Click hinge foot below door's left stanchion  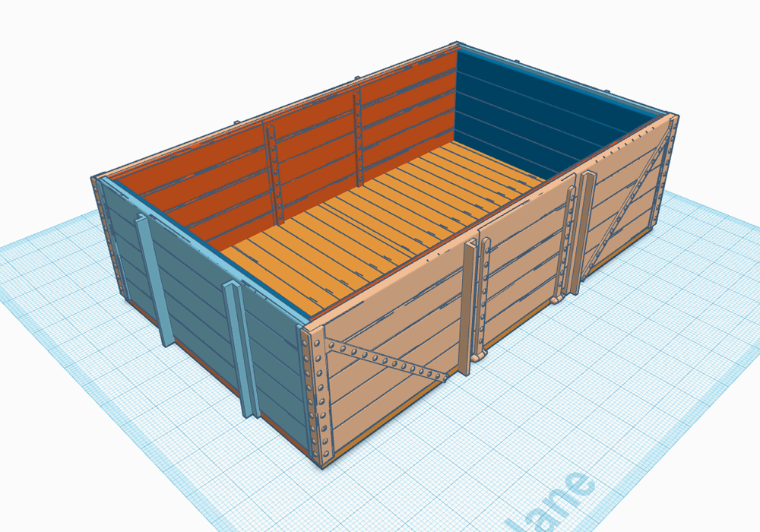[x=480, y=356]
